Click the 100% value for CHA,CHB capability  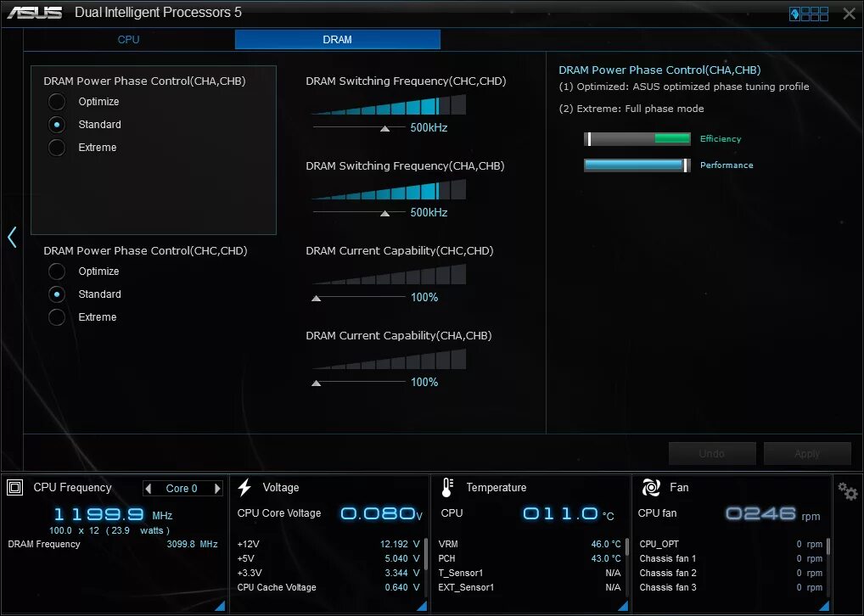tap(424, 383)
